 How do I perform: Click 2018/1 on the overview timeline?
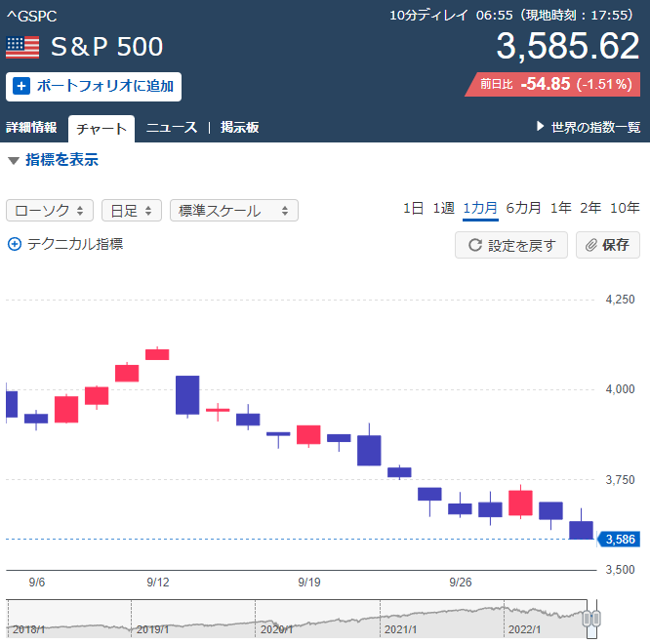(x=28, y=629)
